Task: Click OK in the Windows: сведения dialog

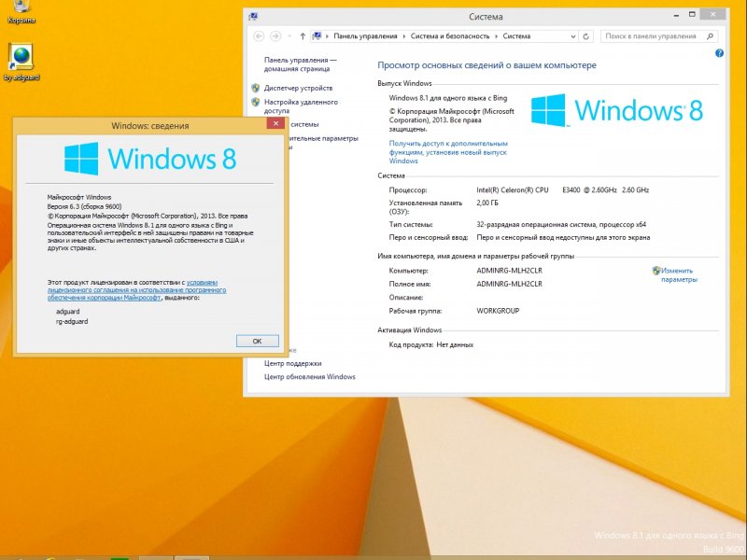Action: pyautogui.click(x=258, y=341)
